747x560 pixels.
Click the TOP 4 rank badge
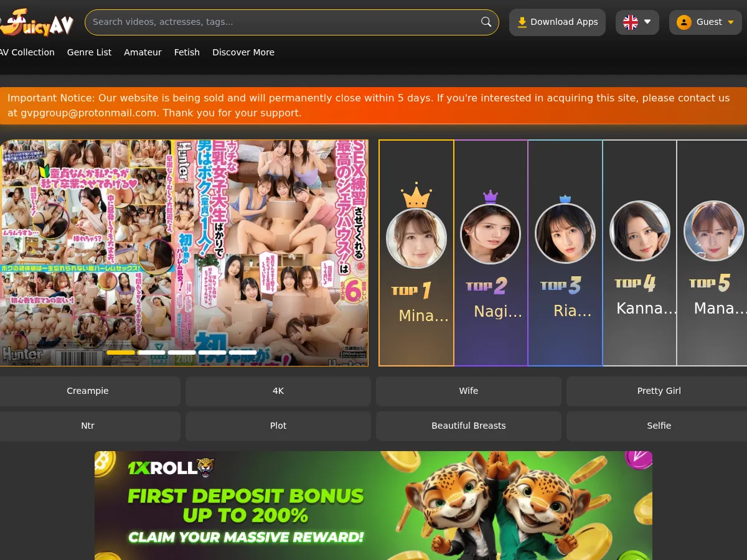coord(635,284)
